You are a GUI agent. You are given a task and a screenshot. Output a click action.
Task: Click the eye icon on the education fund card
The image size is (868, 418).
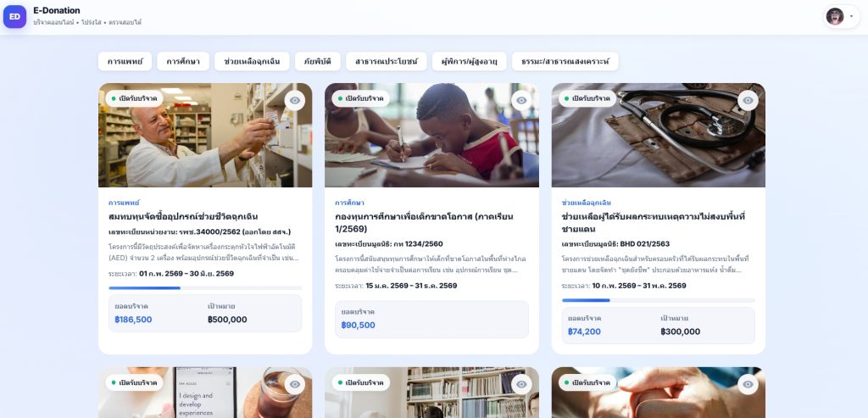click(x=521, y=100)
